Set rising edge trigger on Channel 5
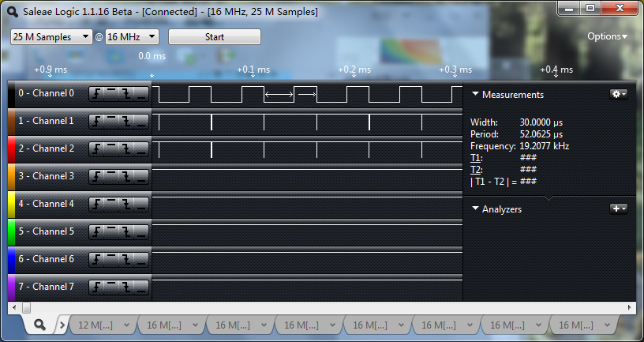The width and height of the screenshot is (644, 342). coord(96,232)
